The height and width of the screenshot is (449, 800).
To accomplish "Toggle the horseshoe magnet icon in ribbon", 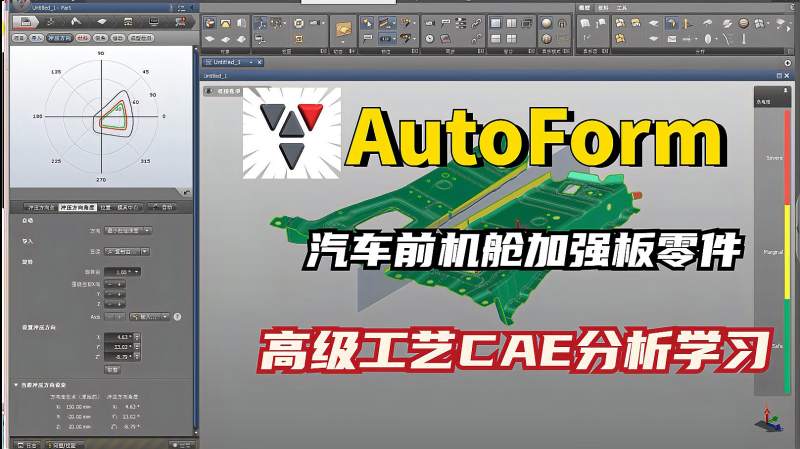I will pyautogui.click(x=562, y=23).
